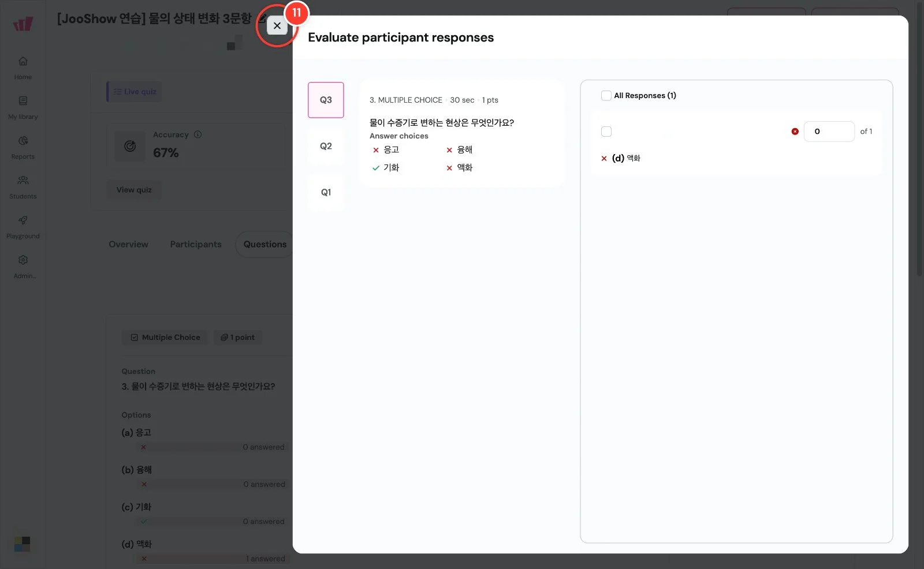Close the Evaluate participant responses panel
924x569 pixels.
pos(277,25)
